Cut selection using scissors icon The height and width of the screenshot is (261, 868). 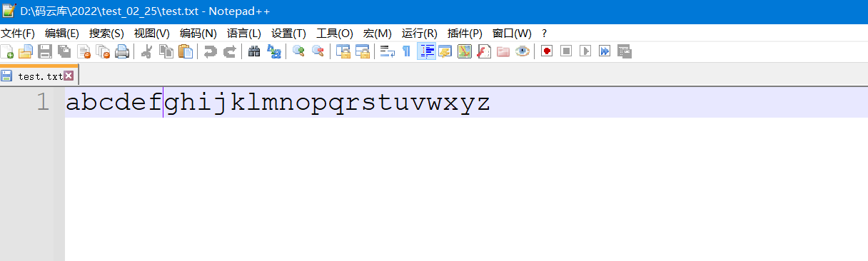pos(146,51)
